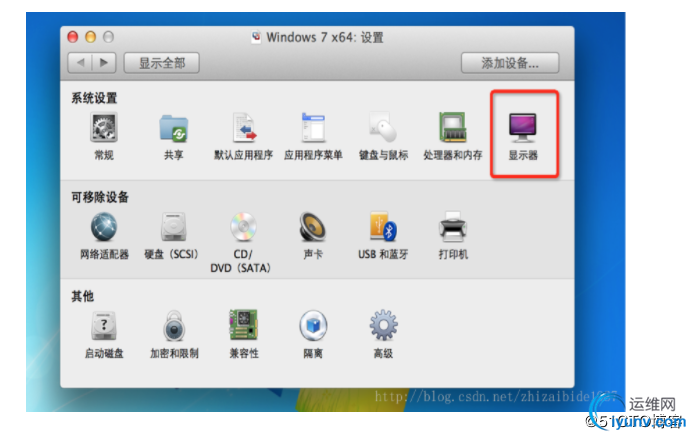The image size is (692, 438).
Task: Open 加密和限制 encryption and restrictions
Action: pyautogui.click(x=174, y=326)
